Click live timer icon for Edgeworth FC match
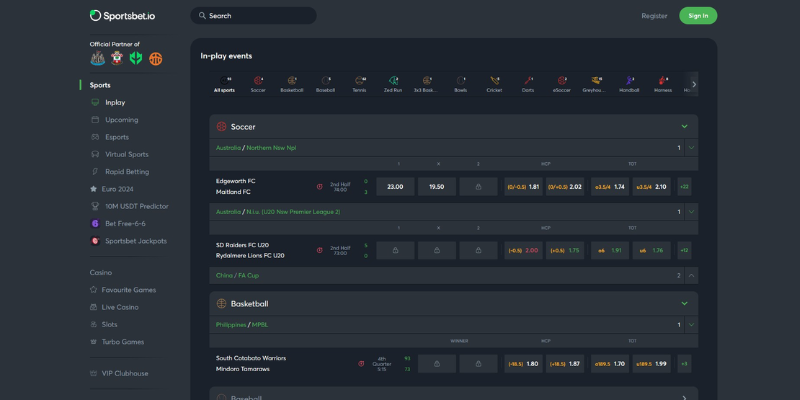Viewport: 800px width, 400px height. coord(319,187)
